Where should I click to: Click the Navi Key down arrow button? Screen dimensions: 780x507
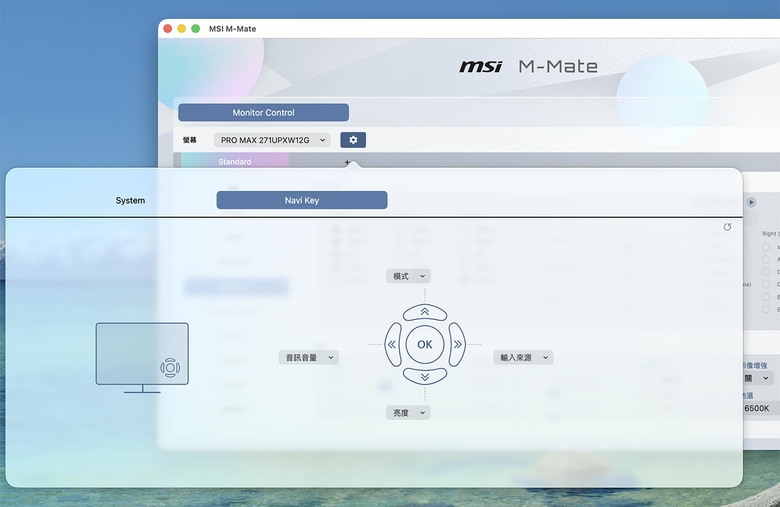point(424,377)
